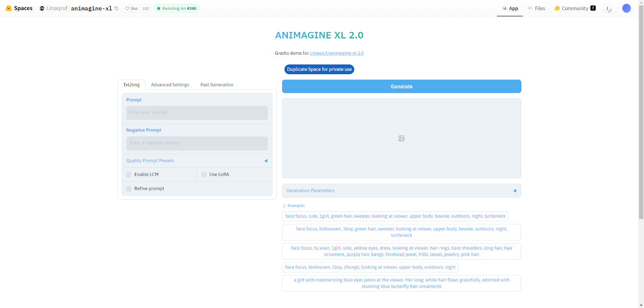Select example with bishounen, 1boy, green hair
Viewport: 644px width, 308px height.
(401, 232)
